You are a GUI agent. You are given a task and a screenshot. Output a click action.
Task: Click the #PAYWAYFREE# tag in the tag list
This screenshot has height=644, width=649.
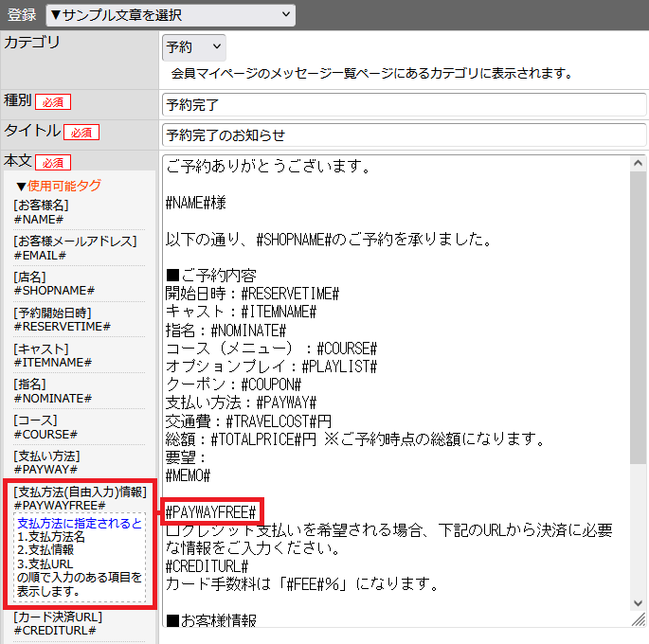60,506
